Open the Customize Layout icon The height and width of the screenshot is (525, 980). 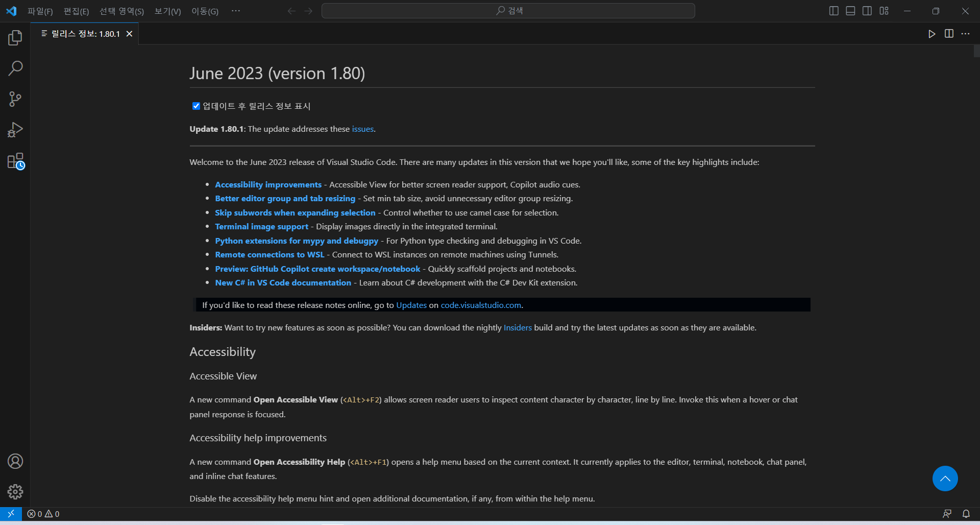[x=884, y=11]
